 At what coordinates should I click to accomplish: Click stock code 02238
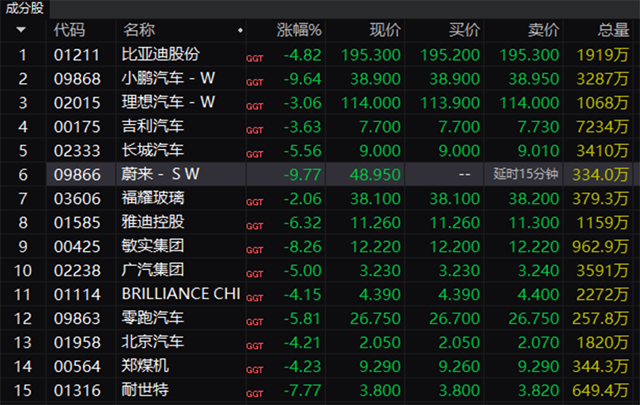[77, 271]
